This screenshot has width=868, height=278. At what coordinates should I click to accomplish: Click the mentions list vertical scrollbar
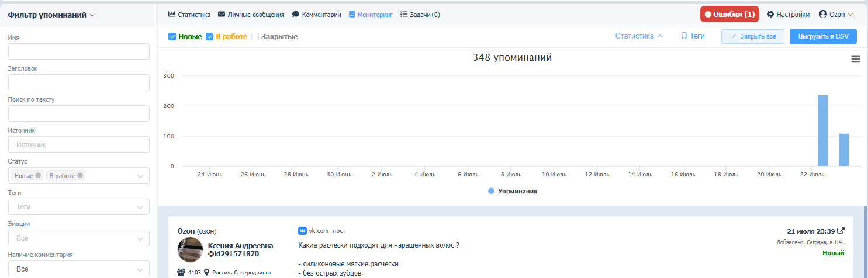(x=865, y=241)
